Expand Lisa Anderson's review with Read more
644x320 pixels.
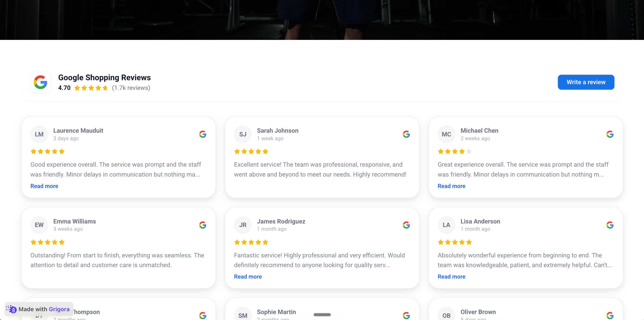pyautogui.click(x=451, y=277)
